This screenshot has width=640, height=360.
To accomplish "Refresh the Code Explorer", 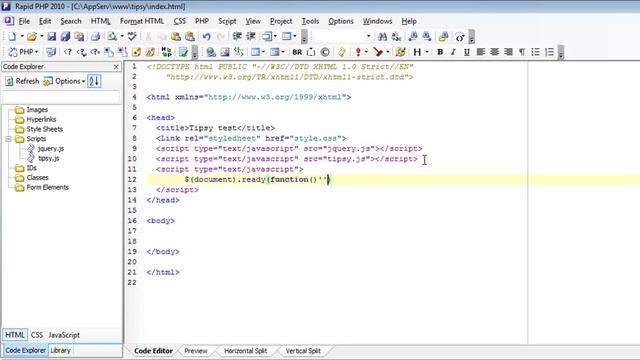I will (22, 81).
